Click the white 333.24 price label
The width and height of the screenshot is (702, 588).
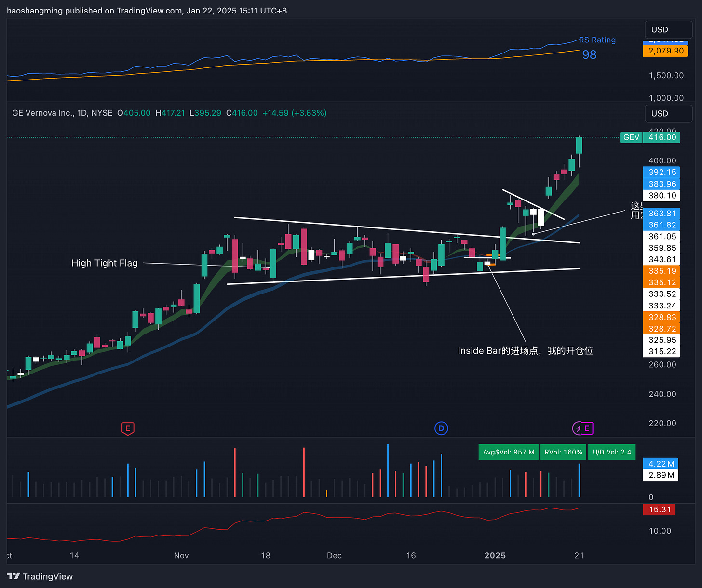click(x=662, y=306)
